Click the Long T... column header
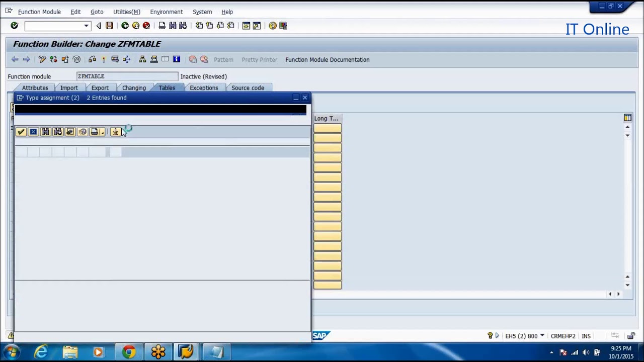Image resolution: width=644 pixels, height=362 pixels. click(x=327, y=118)
